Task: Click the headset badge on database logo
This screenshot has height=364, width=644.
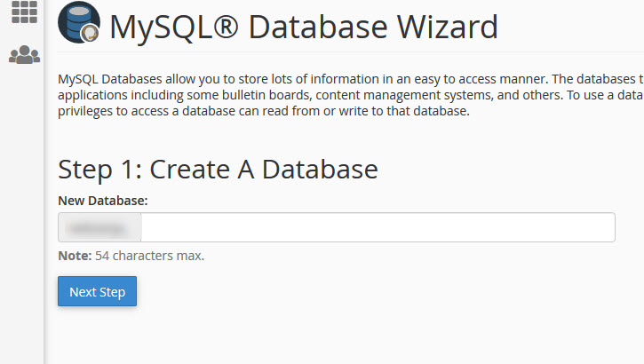Action: click(x=90, y=33)
